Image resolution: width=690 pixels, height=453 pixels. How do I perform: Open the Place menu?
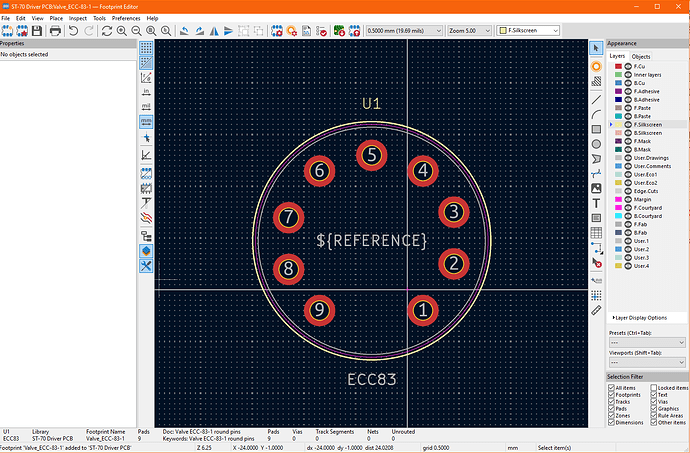tap(56, 18)
